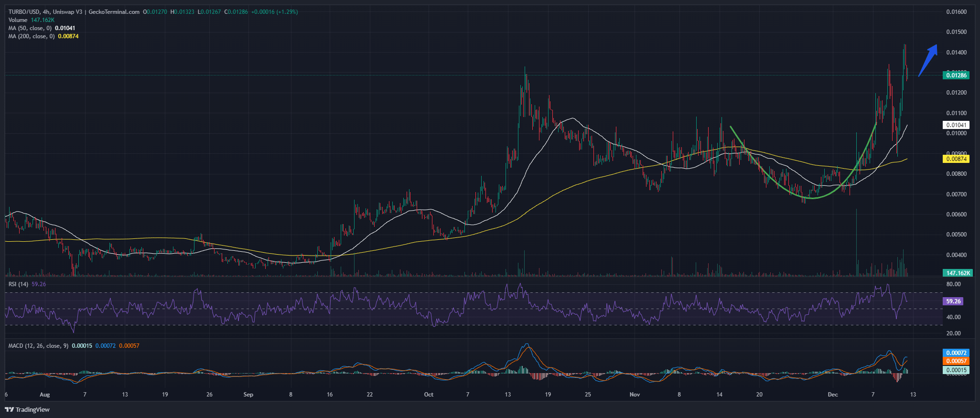Click the 22 date label on time axis
This screenshot has height=418, width=980.
(x=369, y=395)
